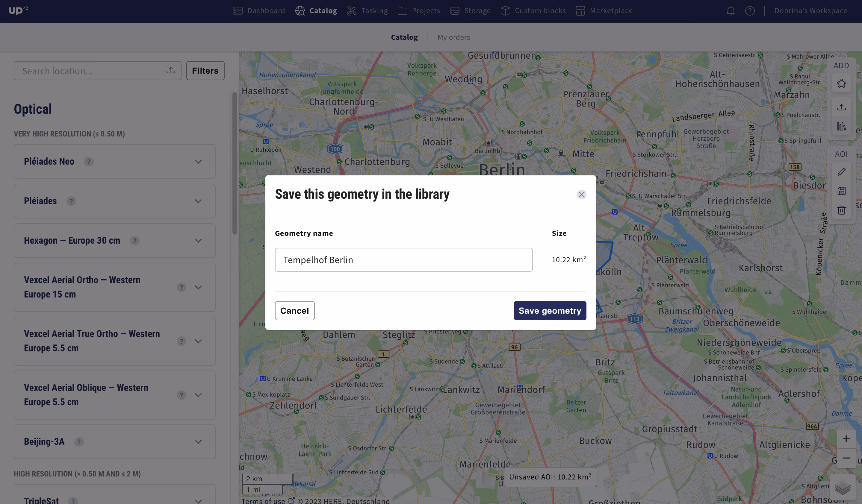862x504 pixels.
Task: Show info for Vexcel Aerial Ortho 15 cm
Action: click(x=182, y=287)
